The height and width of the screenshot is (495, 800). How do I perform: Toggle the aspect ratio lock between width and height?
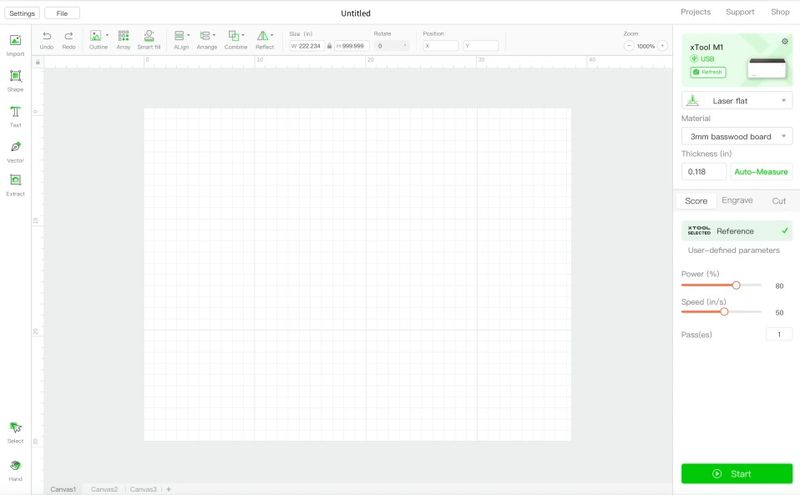329,46
